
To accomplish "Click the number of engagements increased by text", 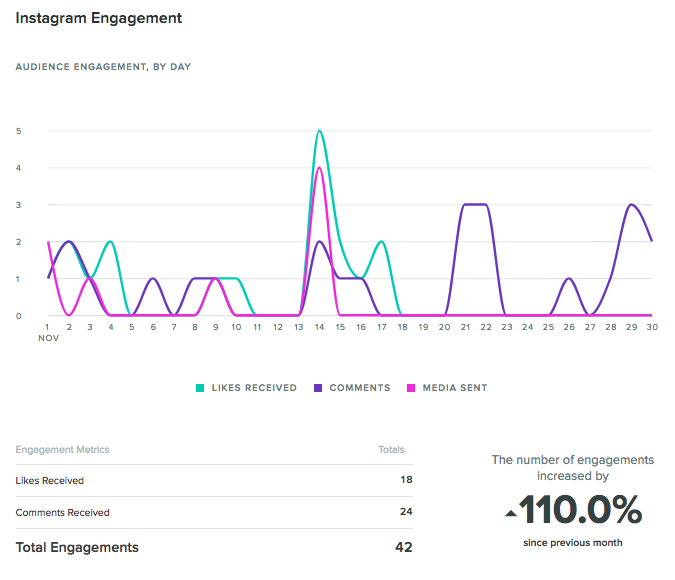I will point(573,468).
